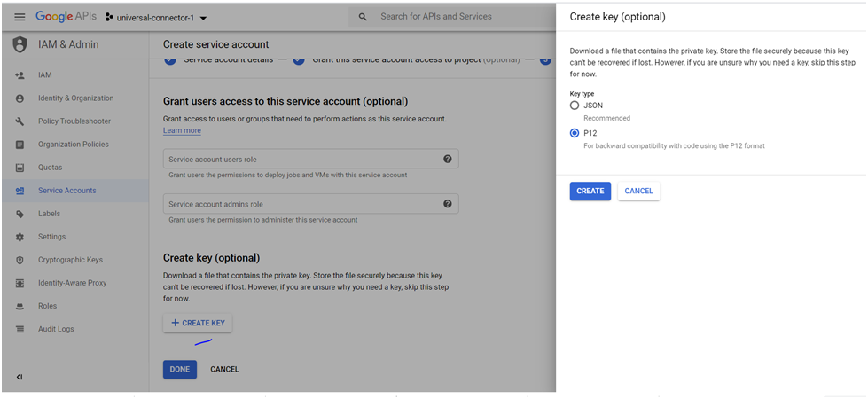Show help for Service account users role

pyautogui.click(x=447, y=159)
